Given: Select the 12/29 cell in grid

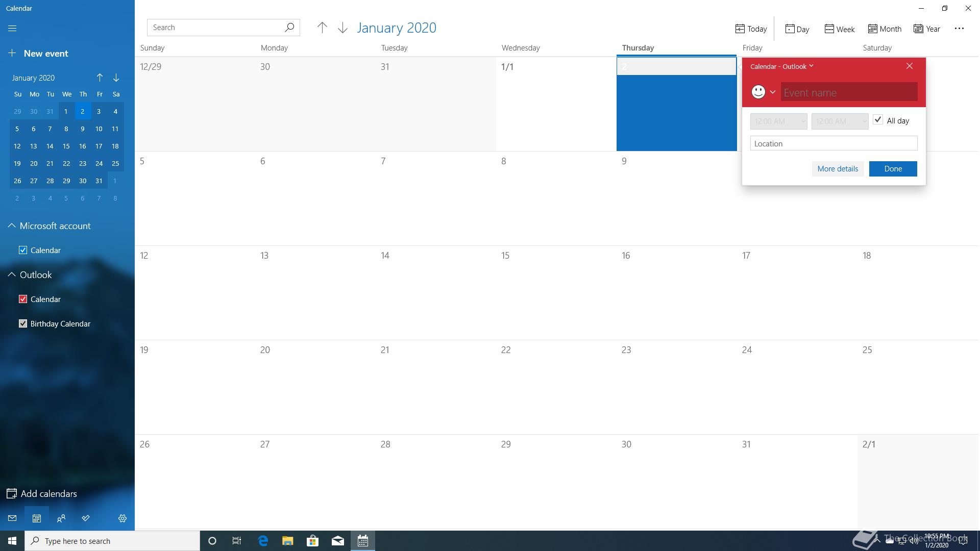Looking at the screenshot, I should pyautogui.click(x=195, y=104).
